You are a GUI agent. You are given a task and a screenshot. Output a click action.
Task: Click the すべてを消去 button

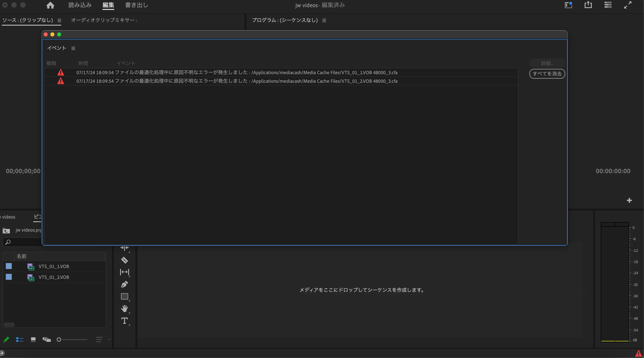(x=547, y=74)
